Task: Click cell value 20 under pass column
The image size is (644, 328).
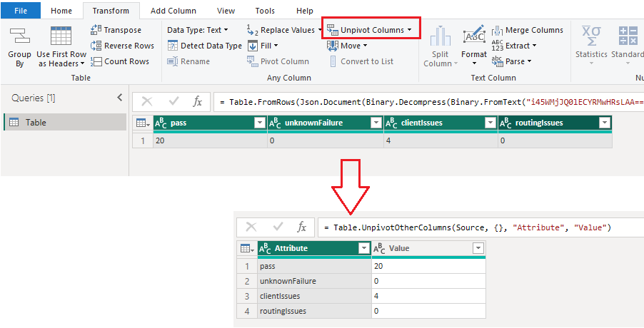Action: tap(210, 140)
